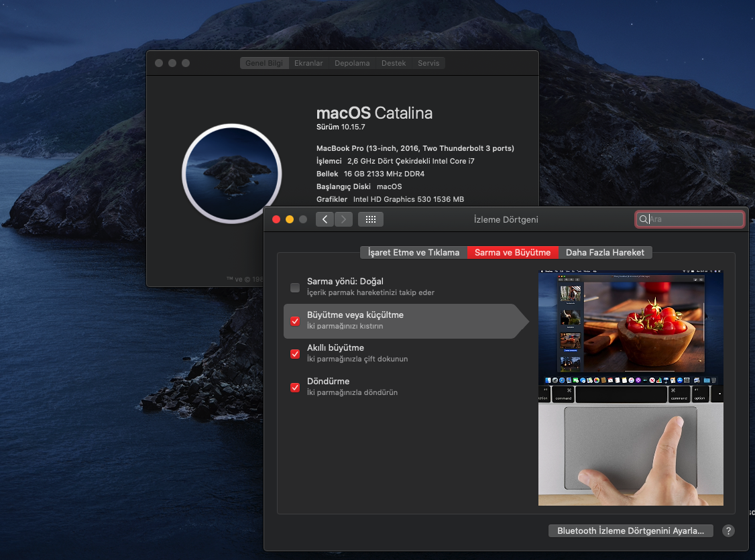This screenshot has width=755, height=560.
Task: Click the macOS Catalina island logo
Action: click(231, 174)
